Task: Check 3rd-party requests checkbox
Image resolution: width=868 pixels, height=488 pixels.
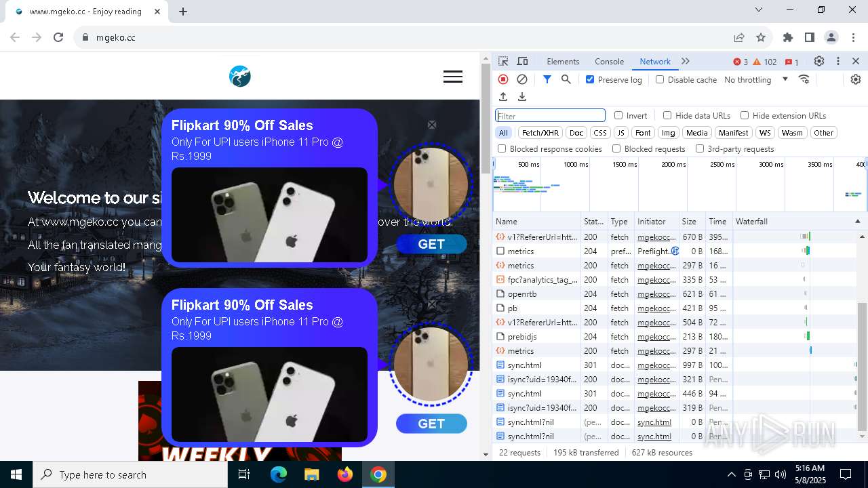Action: pos(699,148)
